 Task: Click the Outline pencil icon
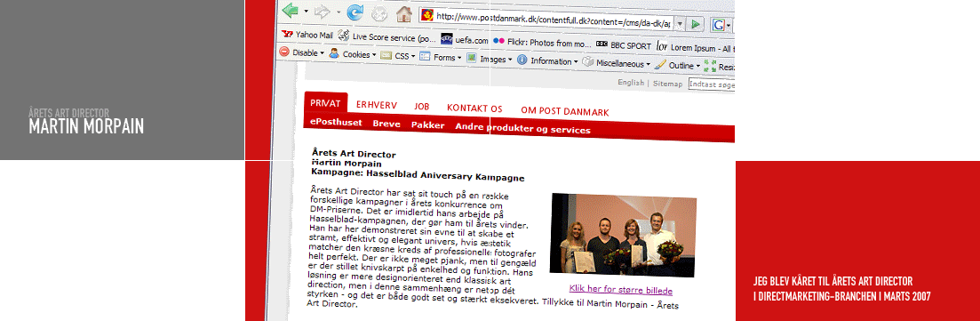pyautogui.click(x=661, y=65)
